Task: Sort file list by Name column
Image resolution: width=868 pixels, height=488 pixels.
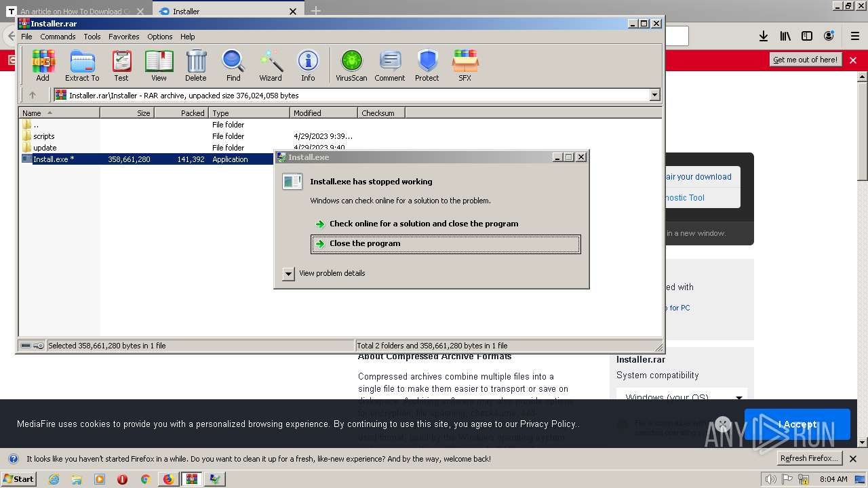Action: coord(60,113)
